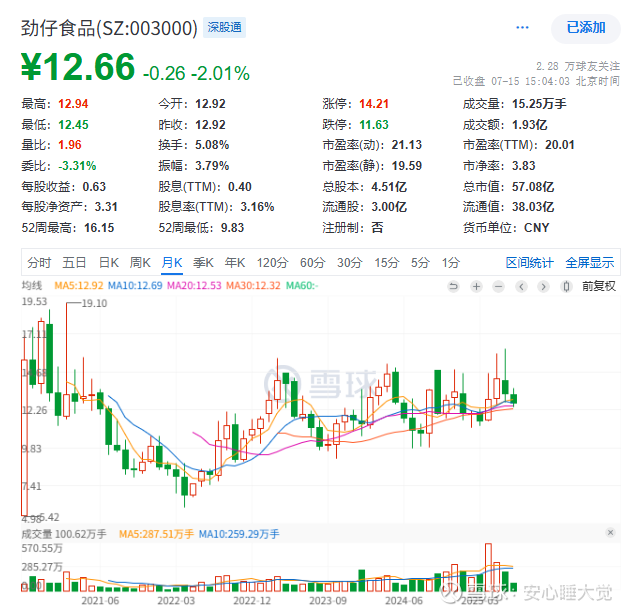Image resolution: width=631 pixels, height=612 pixels.
Task: Open the 前复权 adjustment dropdown
Action: pos(598,286)
